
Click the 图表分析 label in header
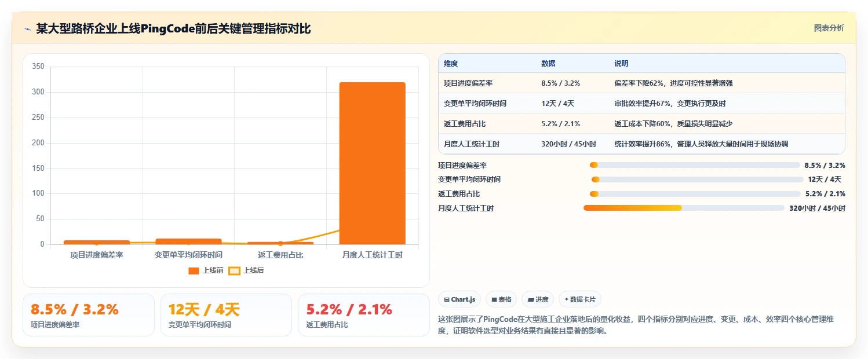tap(829, 28)
